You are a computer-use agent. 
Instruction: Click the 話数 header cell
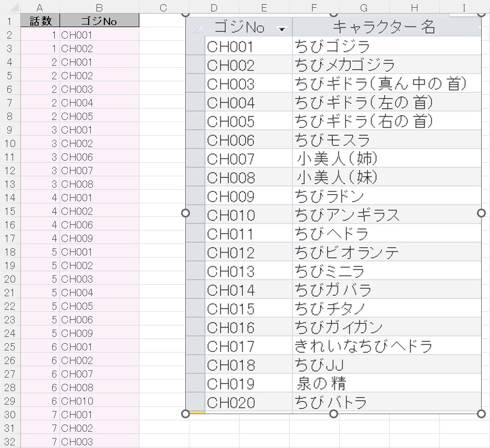(40, 21)
